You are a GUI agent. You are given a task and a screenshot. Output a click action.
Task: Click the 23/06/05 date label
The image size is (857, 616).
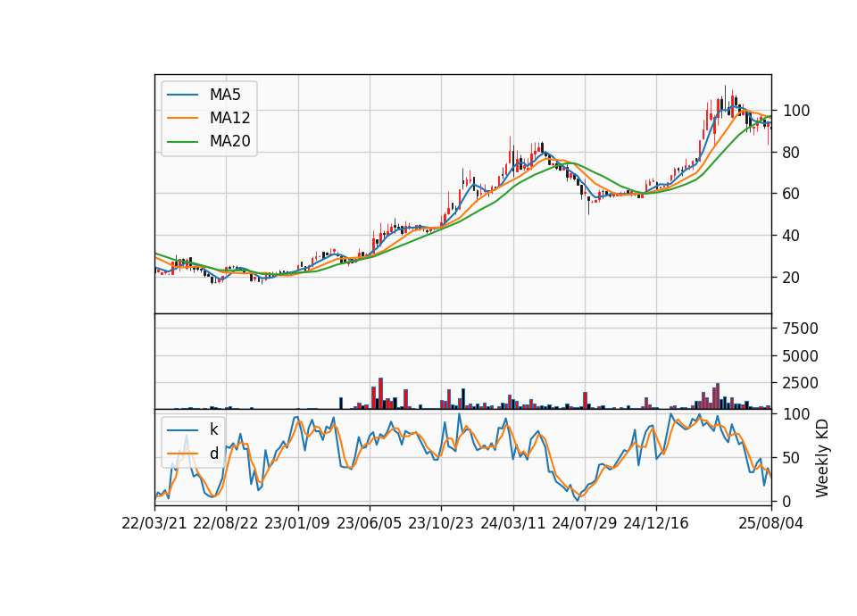coord(369,523)
